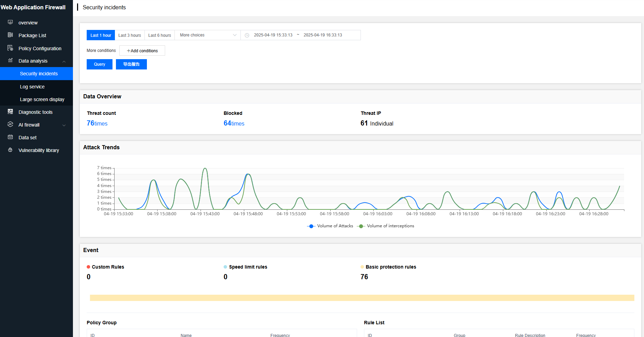Click the Data set sidebar icon
Image resolution: width=644 pixels, height=337 pixels.
coord(10,137)
